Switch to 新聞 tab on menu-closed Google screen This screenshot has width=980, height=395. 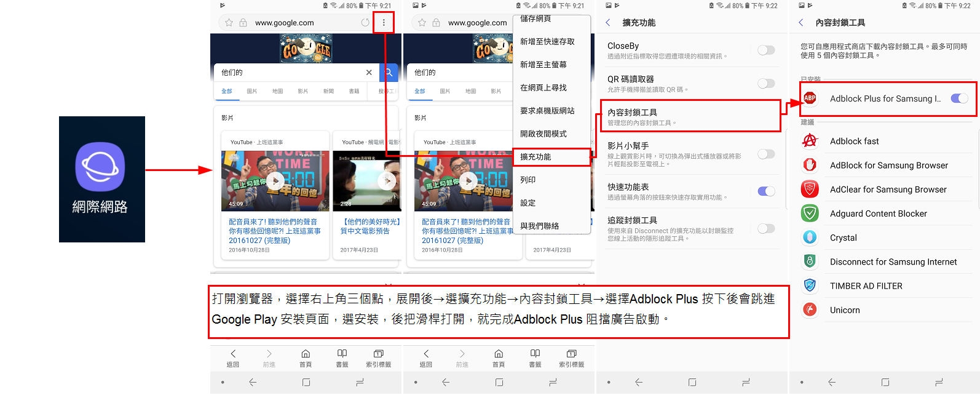[x=328, y=91]
